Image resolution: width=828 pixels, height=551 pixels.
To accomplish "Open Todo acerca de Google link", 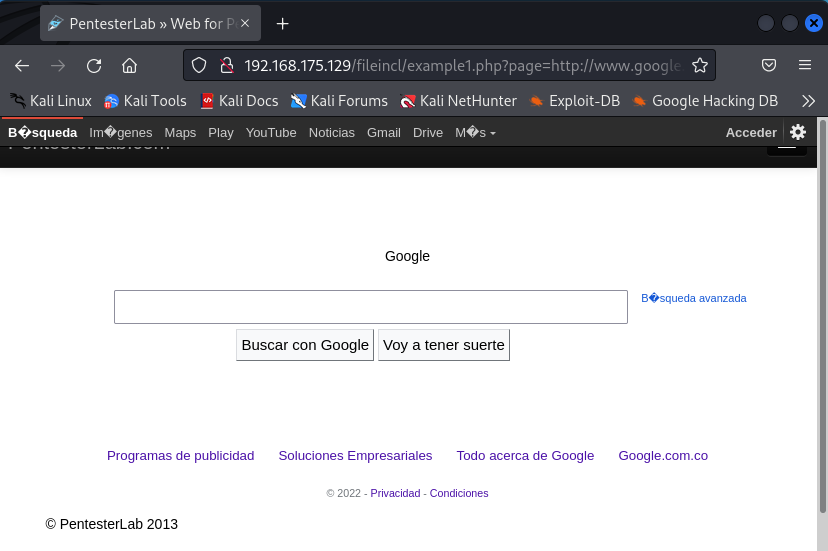I will 525,455.
